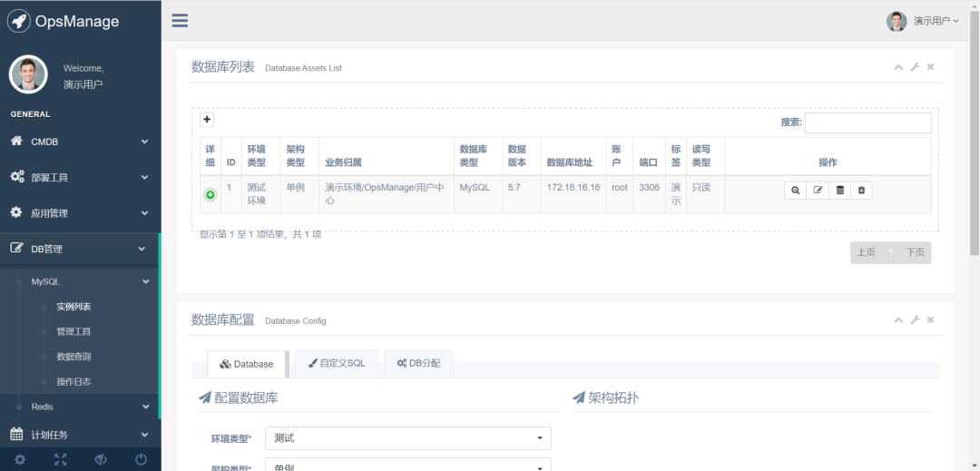Collapse the 数据库列表 panel

[x=898, y=67]
